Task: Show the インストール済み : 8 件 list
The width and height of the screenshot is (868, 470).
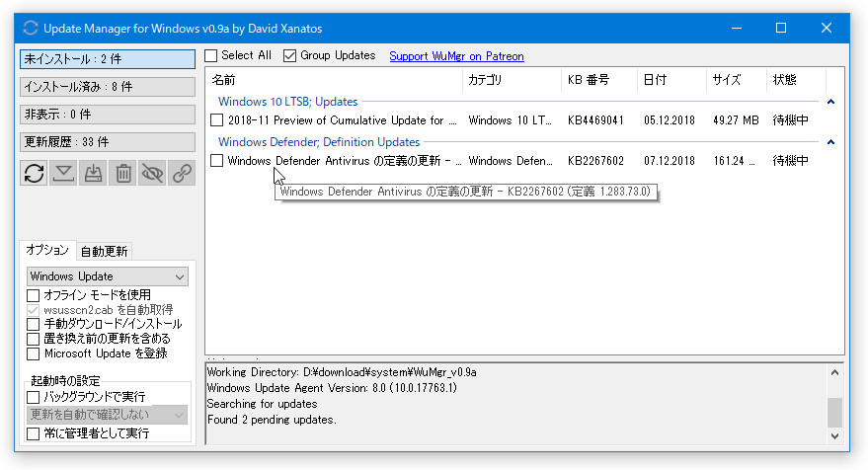Action: [x=108, y=87]
